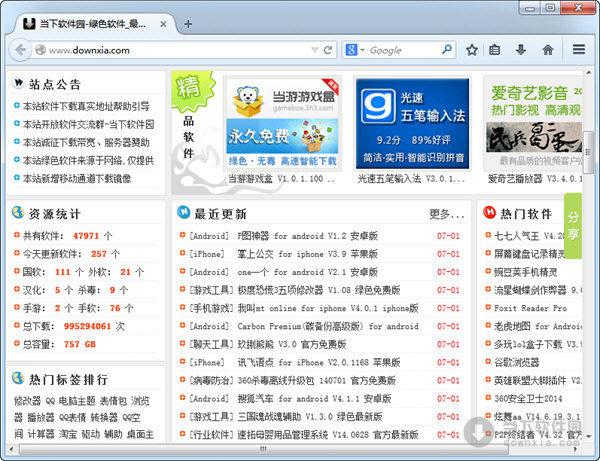The image size is (600, 461).
Task: Click the 转换器 tag
Action: (x=104, y=417)
